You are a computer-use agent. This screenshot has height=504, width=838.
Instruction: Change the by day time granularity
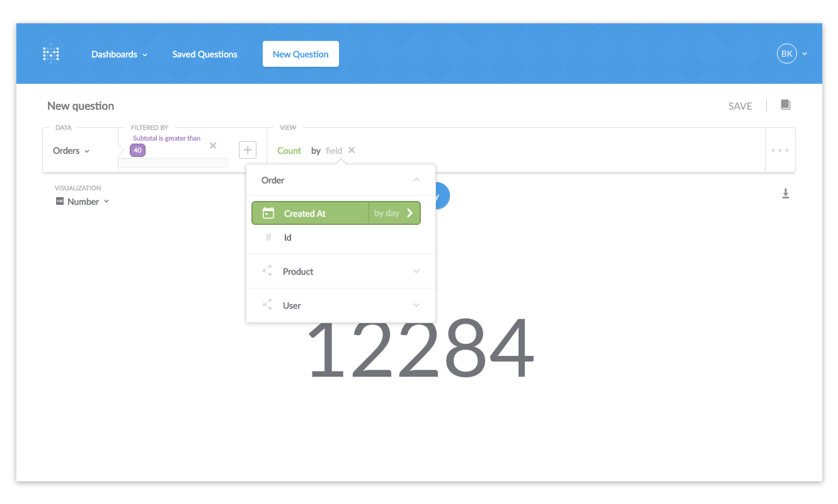click(393, 214)
